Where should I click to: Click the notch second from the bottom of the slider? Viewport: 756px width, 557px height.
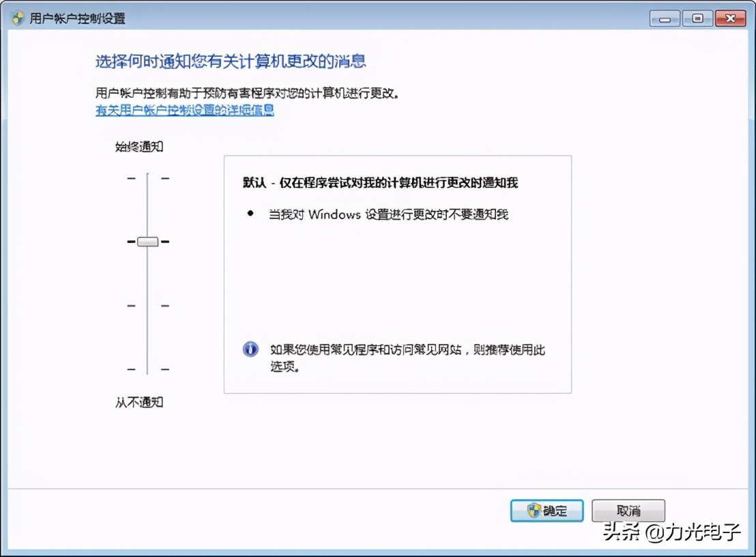point(147,305)
